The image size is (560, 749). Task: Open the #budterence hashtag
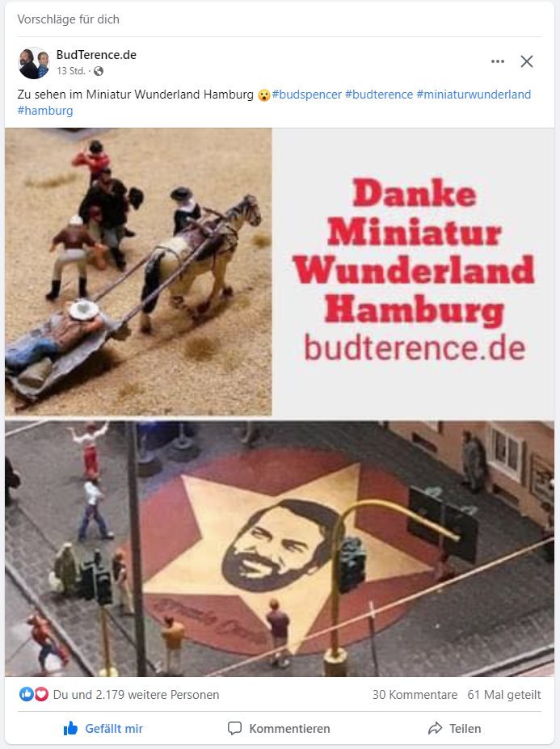click(x=379, y=95)
